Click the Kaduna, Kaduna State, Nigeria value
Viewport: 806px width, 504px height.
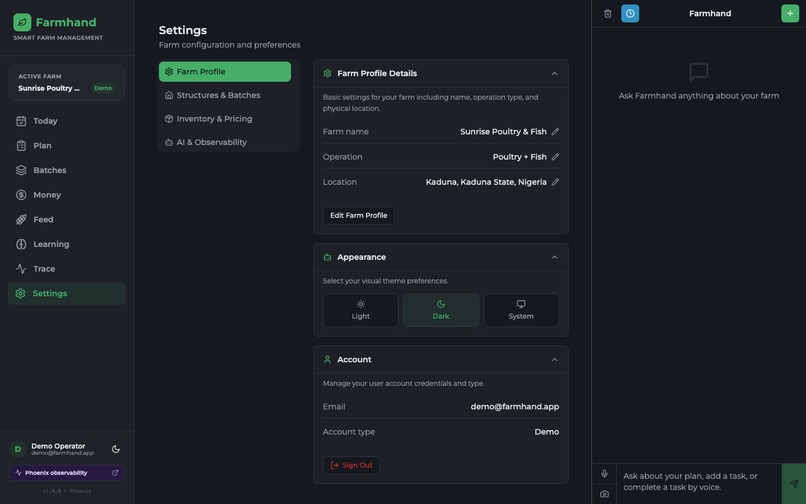(x=486, y=182)
